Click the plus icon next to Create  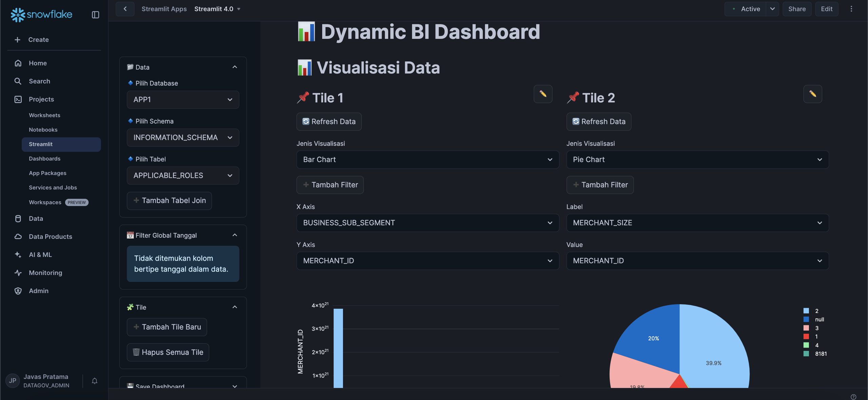tap(18, 40)
